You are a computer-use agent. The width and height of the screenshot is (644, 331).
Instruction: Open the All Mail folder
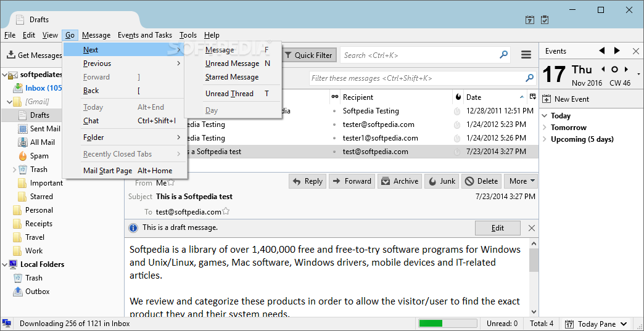coord(43,142)
